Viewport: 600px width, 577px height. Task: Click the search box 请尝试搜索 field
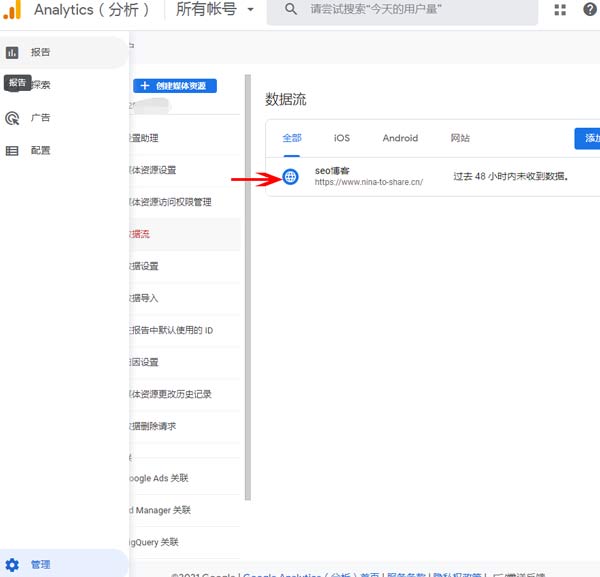tap(402, 11)
